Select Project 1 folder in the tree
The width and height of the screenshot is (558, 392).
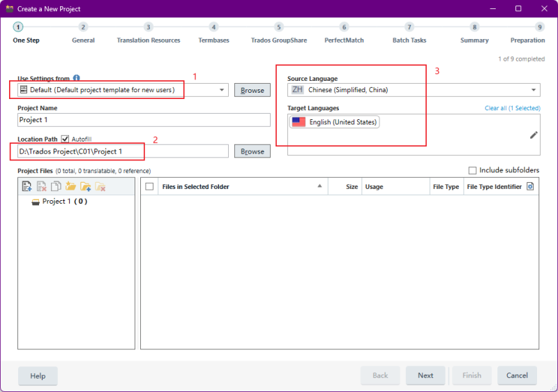click(64, 202)
